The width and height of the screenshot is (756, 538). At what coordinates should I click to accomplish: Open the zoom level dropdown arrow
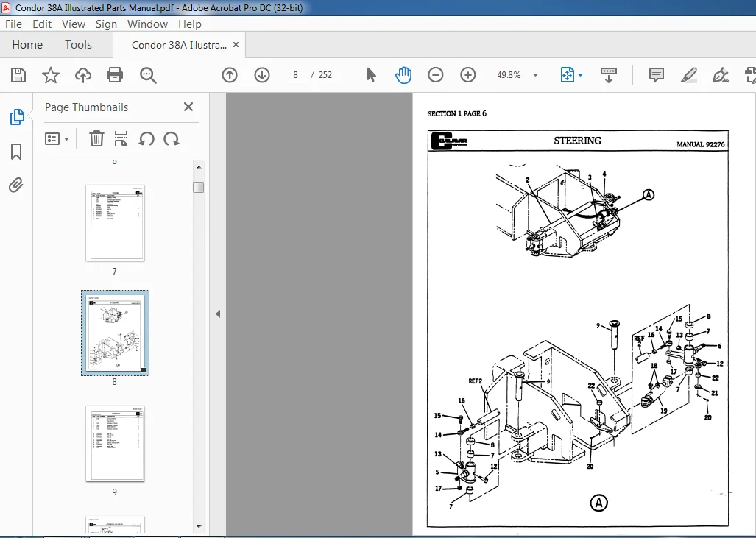point(535,75)
